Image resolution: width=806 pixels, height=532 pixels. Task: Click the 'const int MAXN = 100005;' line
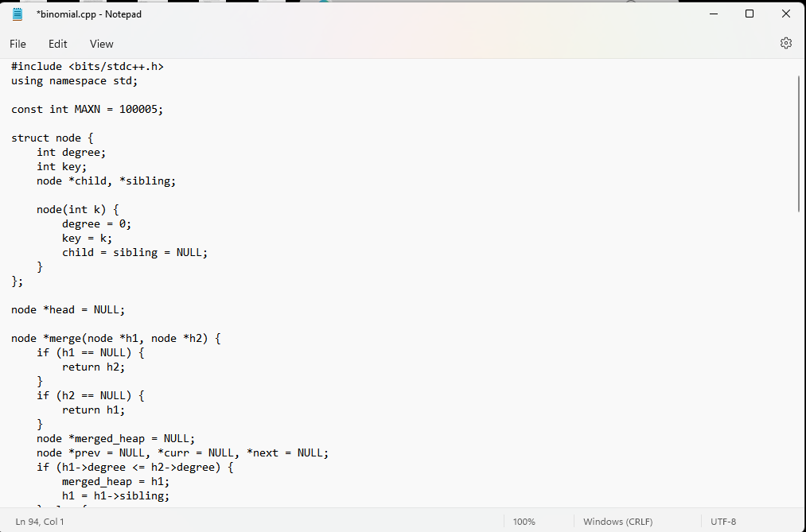pyautogui.click(x=86, y=109)
